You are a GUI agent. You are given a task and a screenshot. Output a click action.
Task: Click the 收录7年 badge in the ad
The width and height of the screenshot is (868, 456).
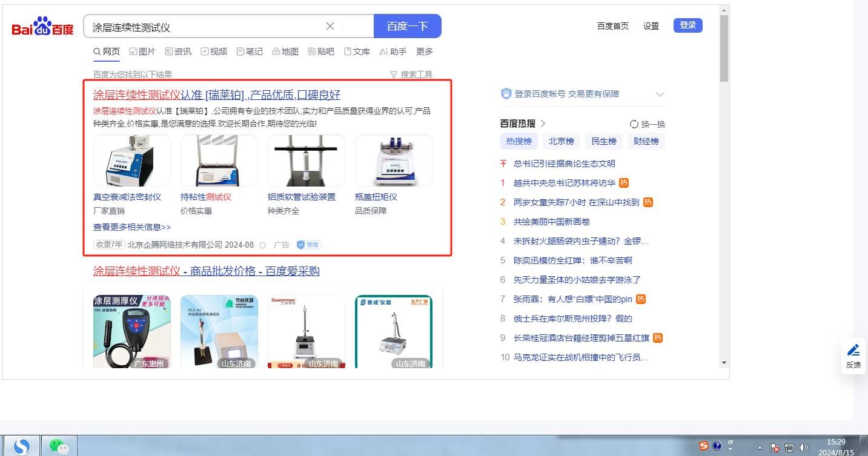pos(109,245)
